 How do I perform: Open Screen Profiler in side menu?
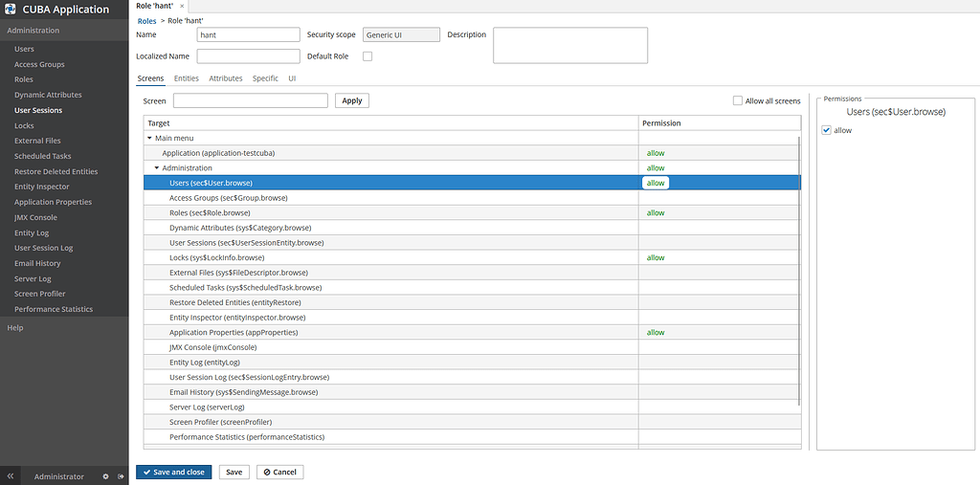[x=40, y=294]
